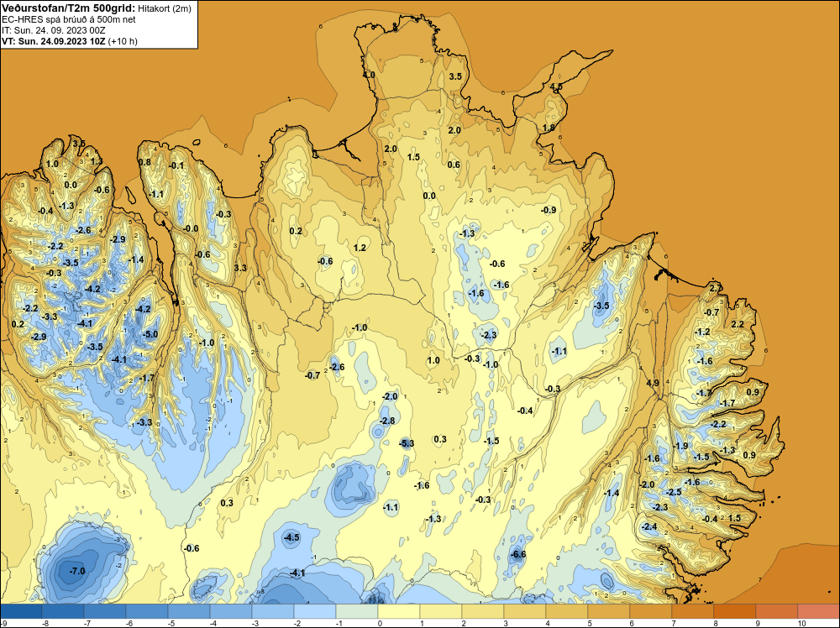This screenshot has height=628, width=840.
Task: Click the 4.0 temperature label
Action: pos(369,75)
